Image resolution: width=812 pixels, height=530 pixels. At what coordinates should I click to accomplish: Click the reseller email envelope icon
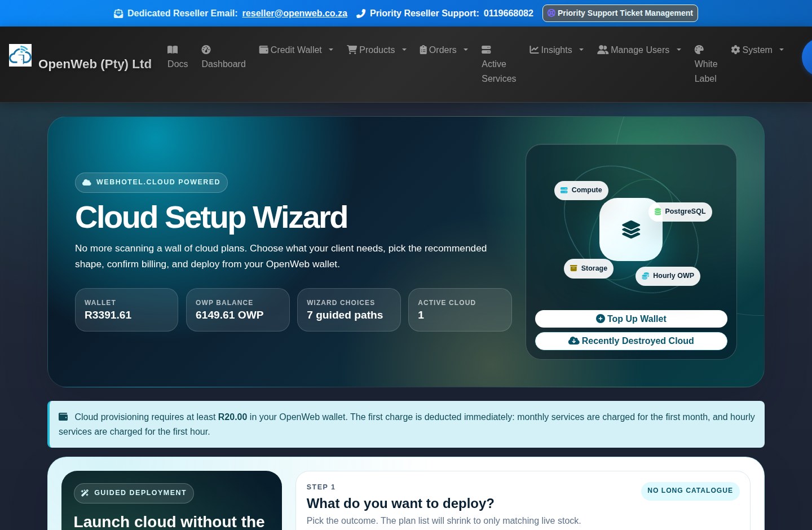click(x=118, y=14)
